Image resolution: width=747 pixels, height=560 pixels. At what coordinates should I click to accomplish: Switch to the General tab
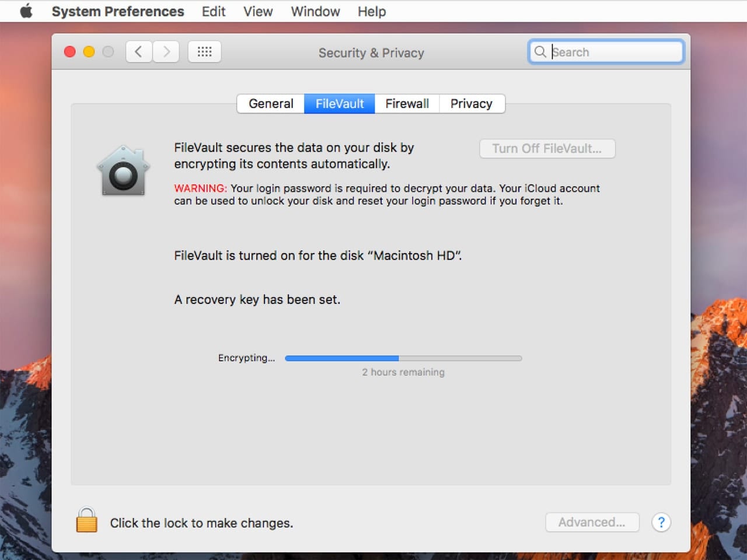pyautogui.click(x=271, y=104)
